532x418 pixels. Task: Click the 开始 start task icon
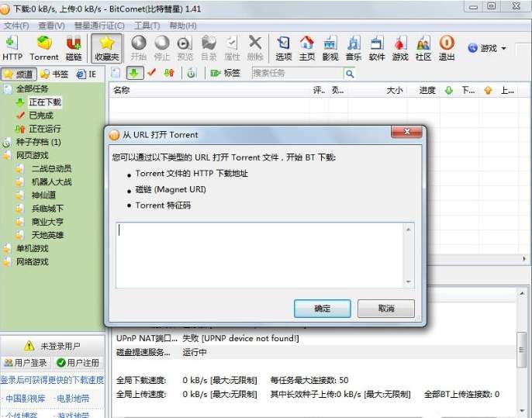coord(138,48)
